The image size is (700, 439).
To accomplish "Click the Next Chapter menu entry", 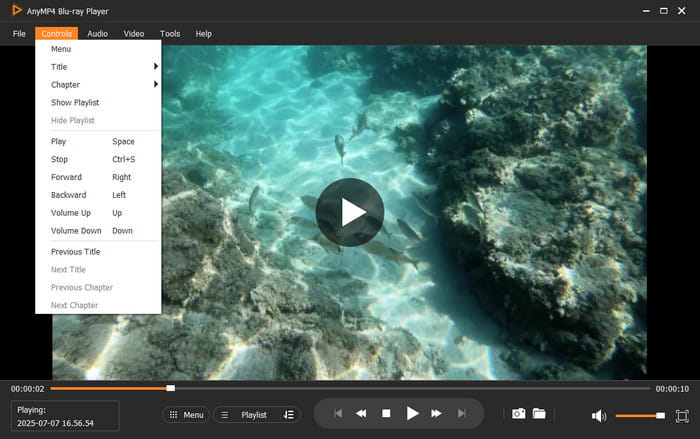I will pyautogui.click(x=98, y=305).
